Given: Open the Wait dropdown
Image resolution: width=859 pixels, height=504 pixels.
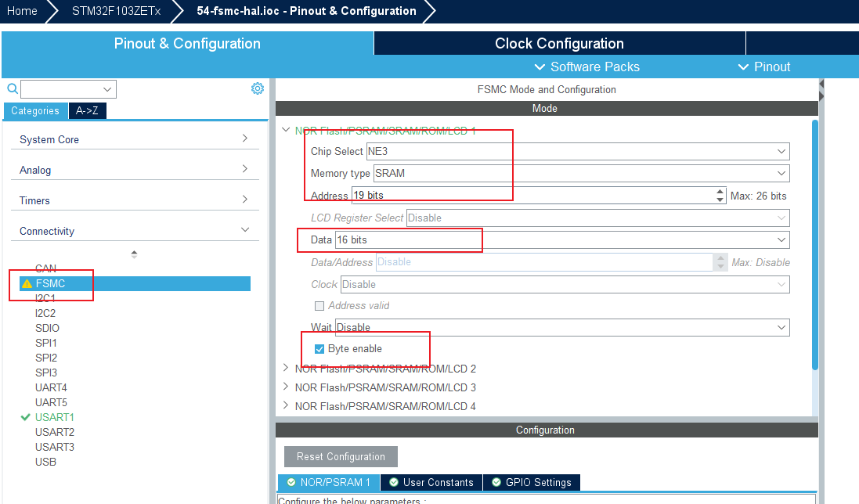Looking at the screenshot, I should 781,328.
